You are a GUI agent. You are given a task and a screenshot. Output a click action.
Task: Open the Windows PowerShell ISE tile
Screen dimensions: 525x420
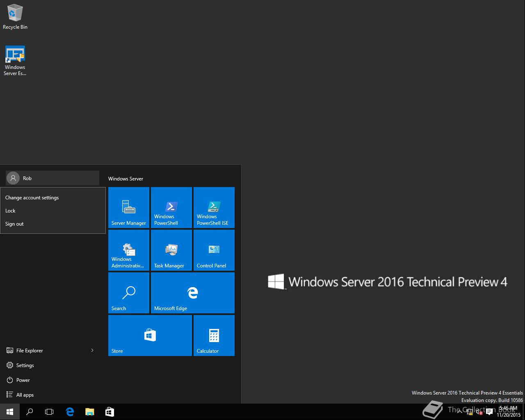214,208
